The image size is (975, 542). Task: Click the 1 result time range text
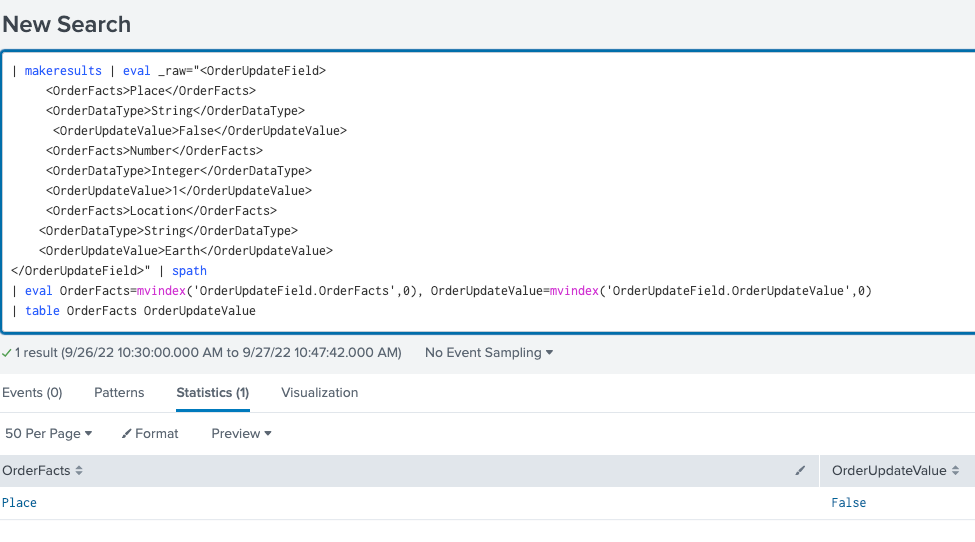pos(208,353)
